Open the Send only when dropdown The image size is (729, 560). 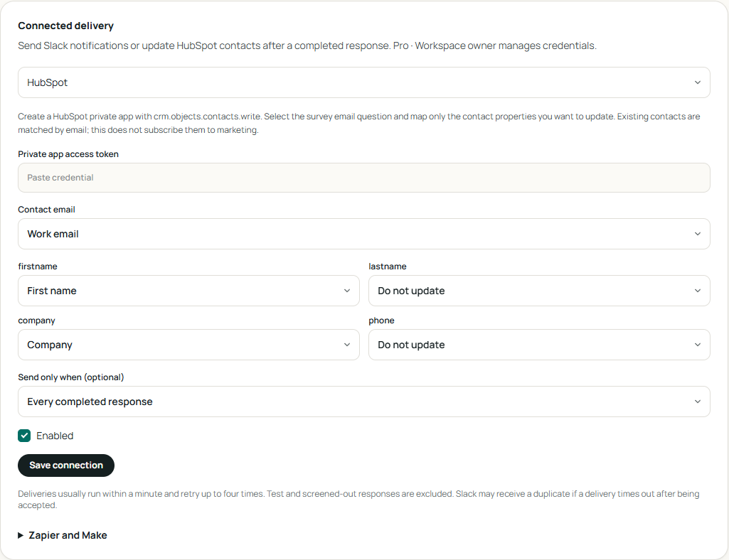(363, 402)
